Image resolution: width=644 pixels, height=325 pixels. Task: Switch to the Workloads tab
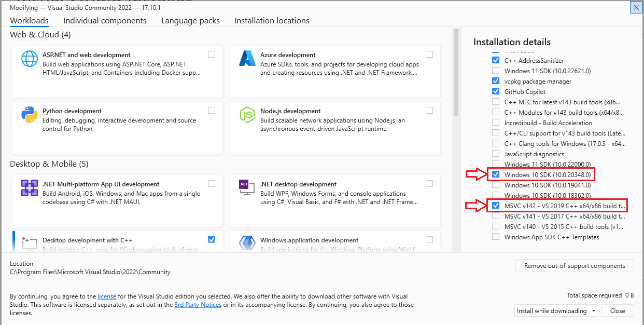point(29,21)
